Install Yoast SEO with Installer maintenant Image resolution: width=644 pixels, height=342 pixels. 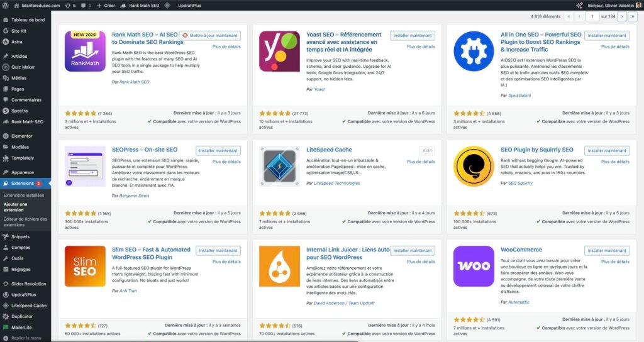click(x=412, y=35)
